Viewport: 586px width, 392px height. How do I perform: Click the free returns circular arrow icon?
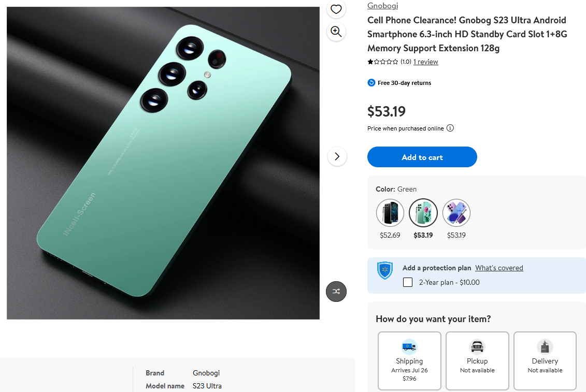(x=371, y=83)
